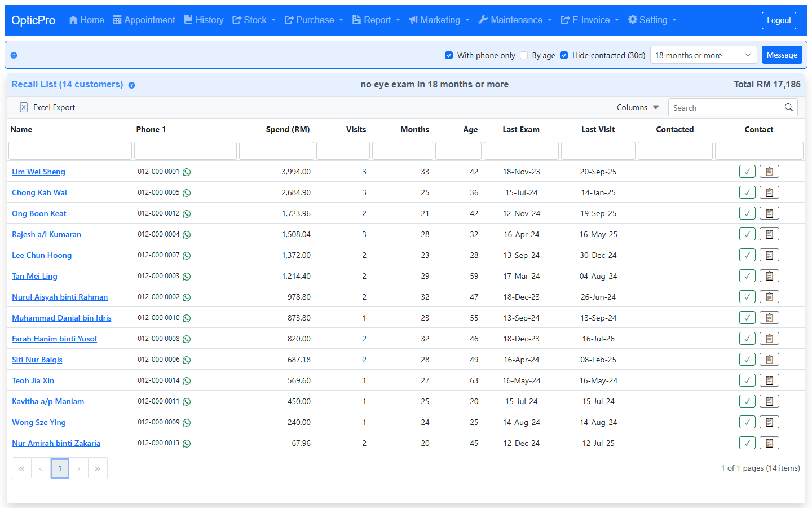Screen dimensions: 812x508
Task: Select page 1 in the pagination
Action: pos(60,468)
